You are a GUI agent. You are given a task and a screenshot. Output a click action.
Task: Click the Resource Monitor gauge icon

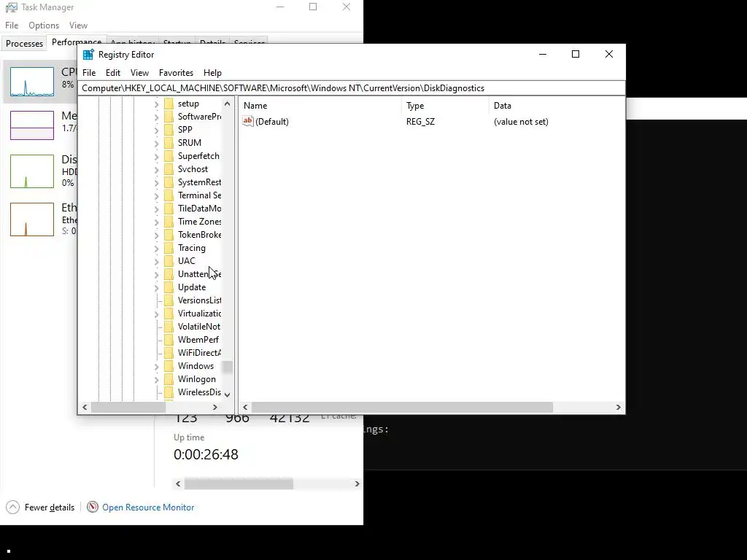click(93, 507)
